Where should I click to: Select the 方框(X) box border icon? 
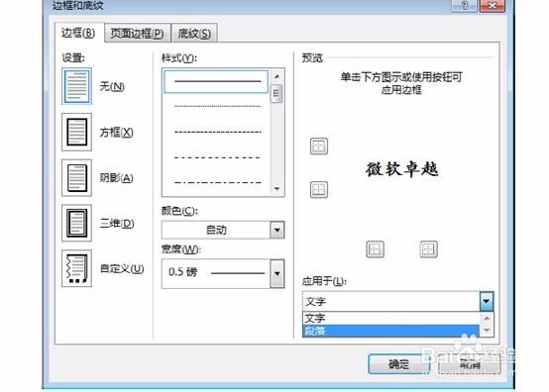point(76,132)
